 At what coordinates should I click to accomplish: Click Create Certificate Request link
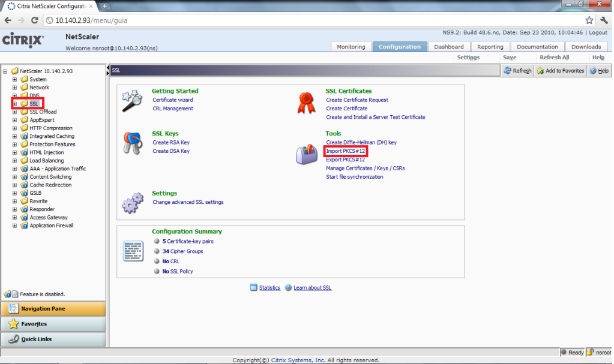357,100
